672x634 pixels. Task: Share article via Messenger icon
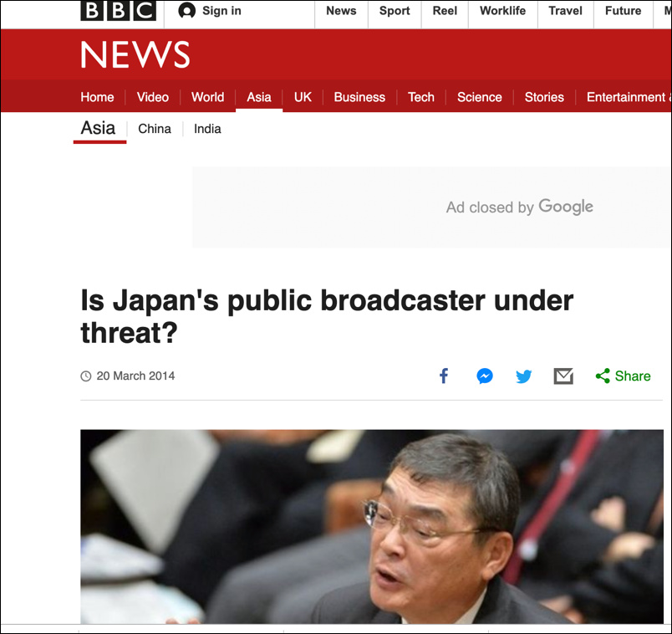[485, 376]
